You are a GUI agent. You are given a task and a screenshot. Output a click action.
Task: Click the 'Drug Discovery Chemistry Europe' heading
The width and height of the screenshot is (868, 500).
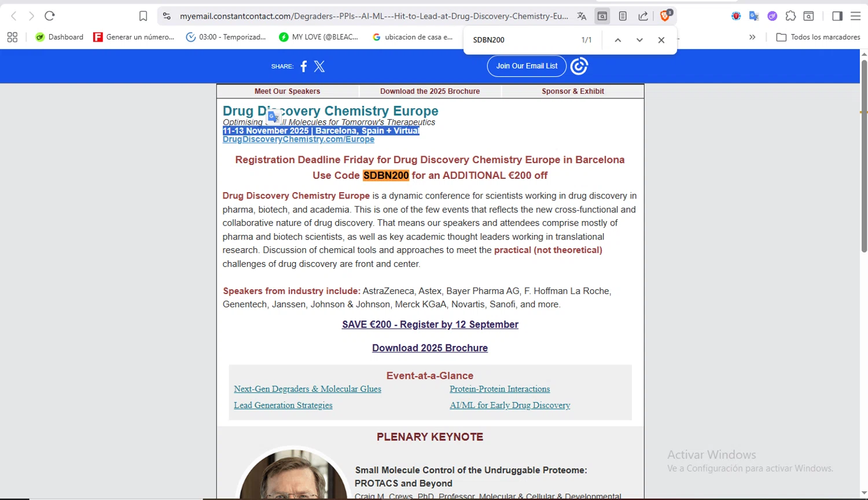330,111
